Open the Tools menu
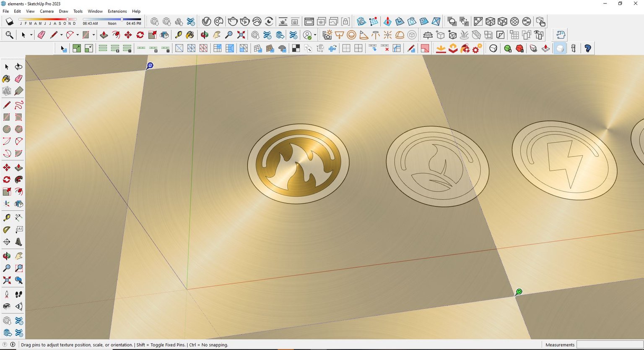644x350 pixels. 78,11
